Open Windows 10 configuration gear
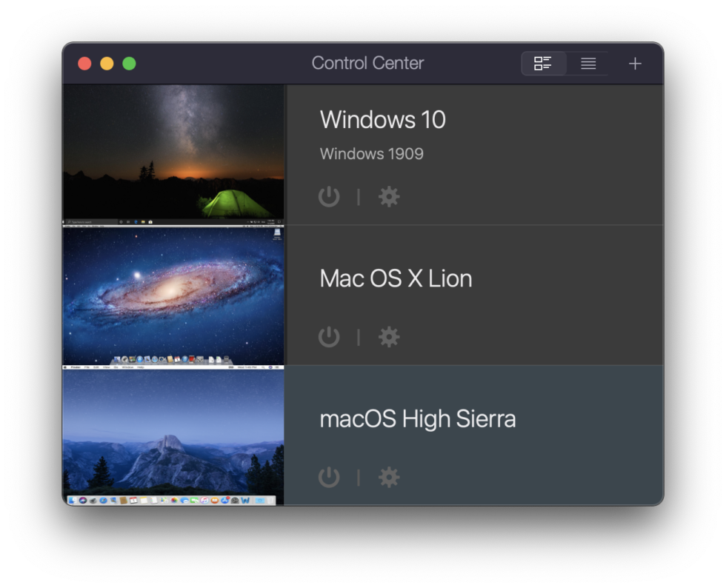Viewport: 726px width, 588px height. [389, 196]
